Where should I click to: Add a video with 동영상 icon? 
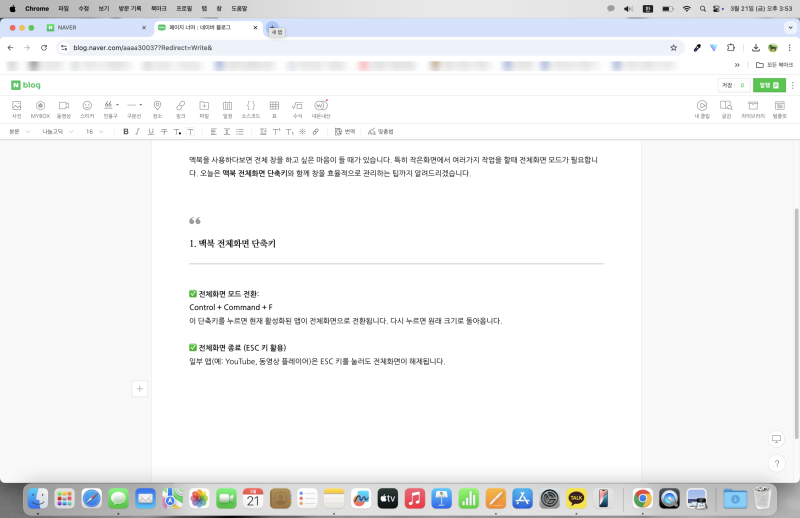click(64, 109)
